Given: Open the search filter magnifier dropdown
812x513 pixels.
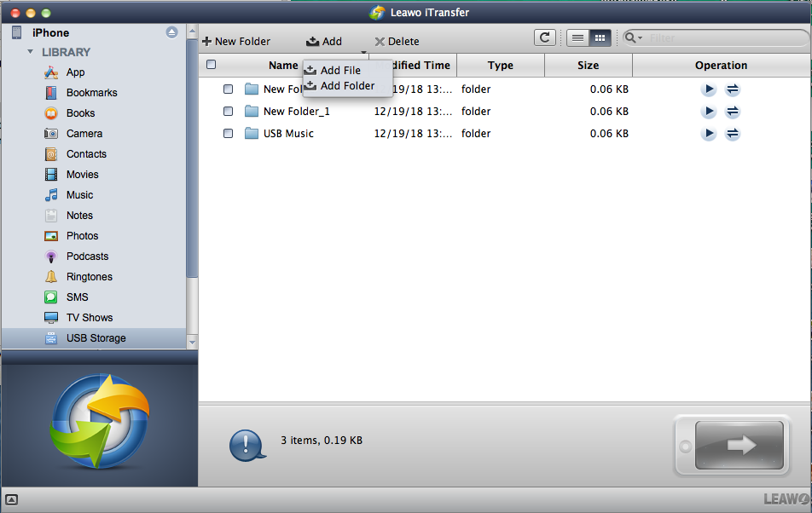Looking at the screenshot, I should (x=634, y=37).
